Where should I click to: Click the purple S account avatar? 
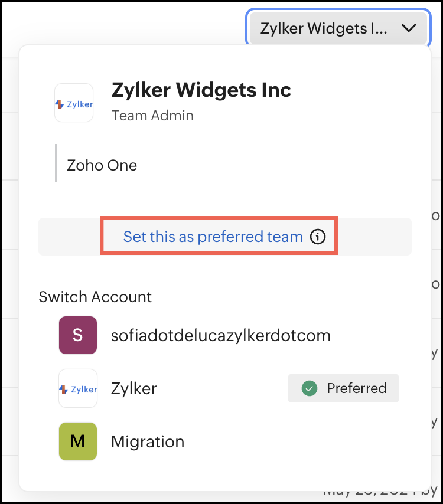click(78, 335)
